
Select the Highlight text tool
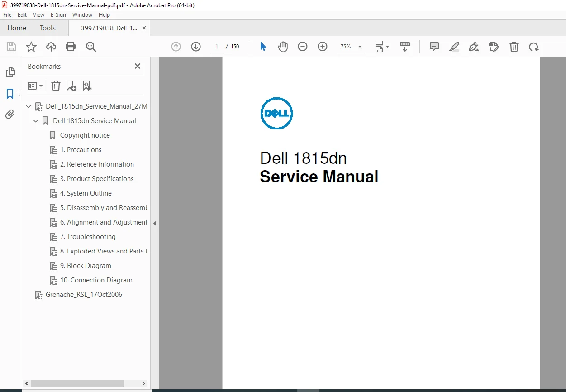click(x=454, y=47)
